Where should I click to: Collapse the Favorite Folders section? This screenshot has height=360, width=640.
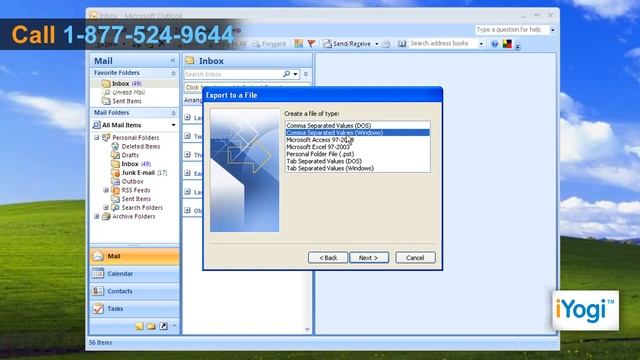(x=173, y=73)
